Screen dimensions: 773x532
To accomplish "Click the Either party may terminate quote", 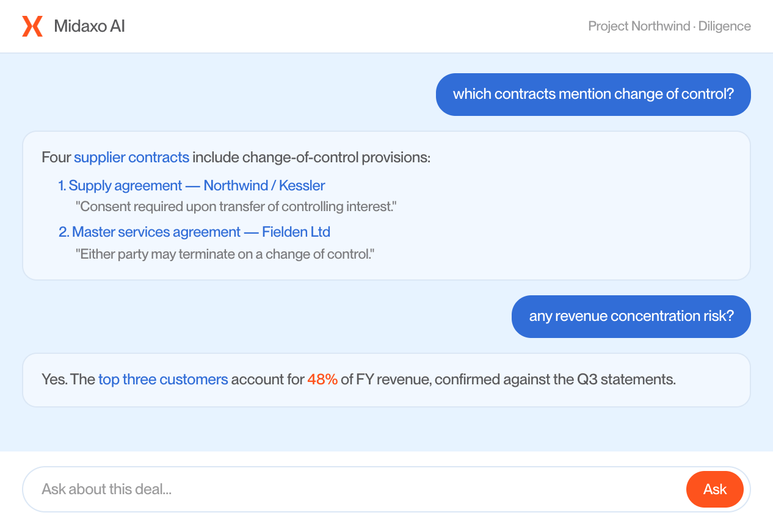I will point(225,254).
